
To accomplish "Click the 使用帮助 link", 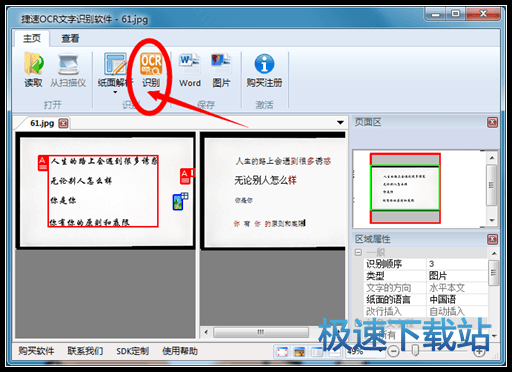I will [x=180, y=351].
